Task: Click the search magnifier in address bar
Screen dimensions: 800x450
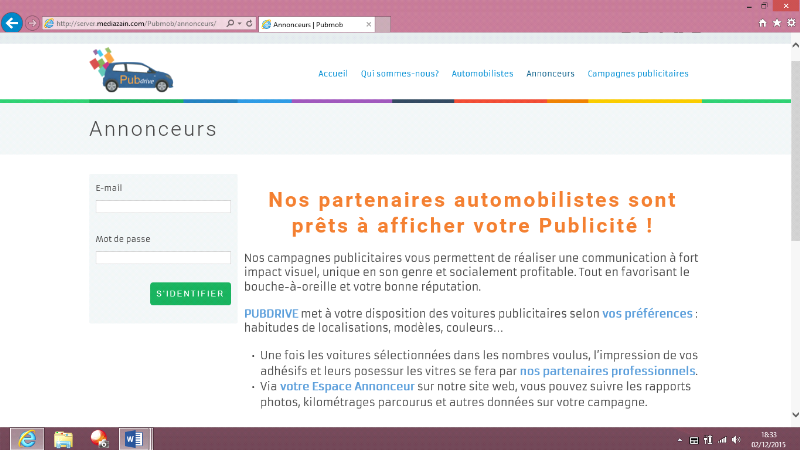Action: (230, 23)
